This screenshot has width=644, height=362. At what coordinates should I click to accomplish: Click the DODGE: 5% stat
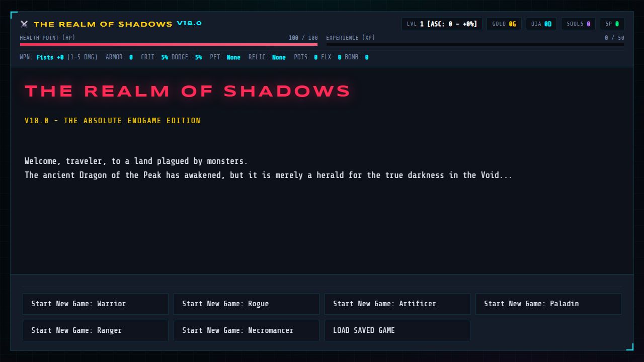[187, 57]
